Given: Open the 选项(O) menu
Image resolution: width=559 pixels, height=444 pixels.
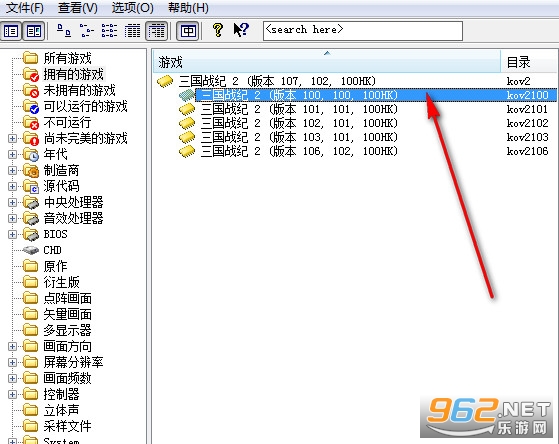Looking at the screenshot, I should click(132, 7).
